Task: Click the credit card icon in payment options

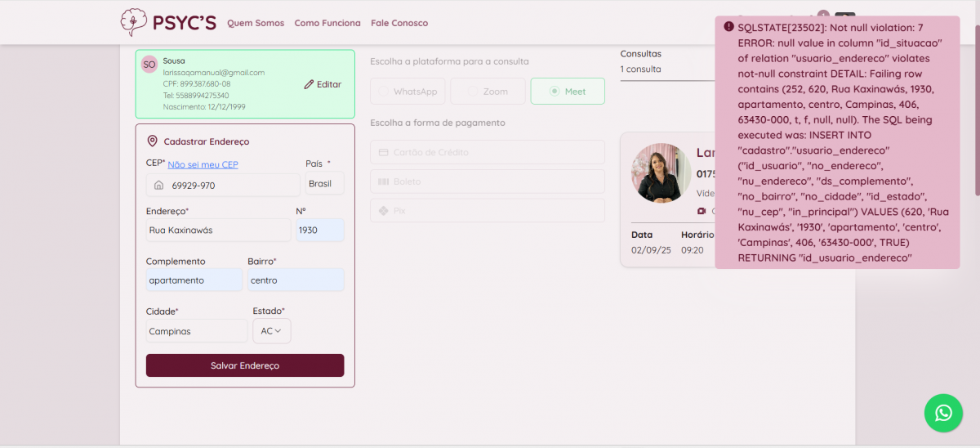Action: point(383,152)
